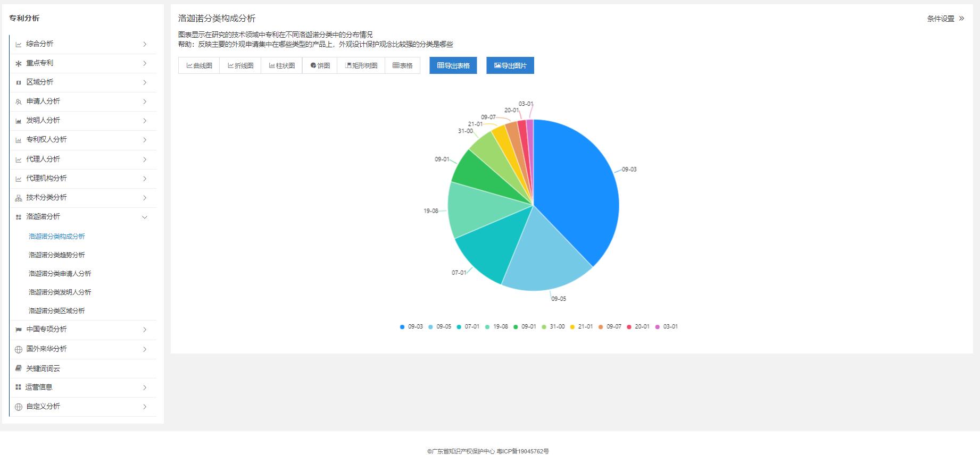Expand the 申请人分析 chevron
The height and width of the screenshot is (455, 980).
tap(145, 102)
